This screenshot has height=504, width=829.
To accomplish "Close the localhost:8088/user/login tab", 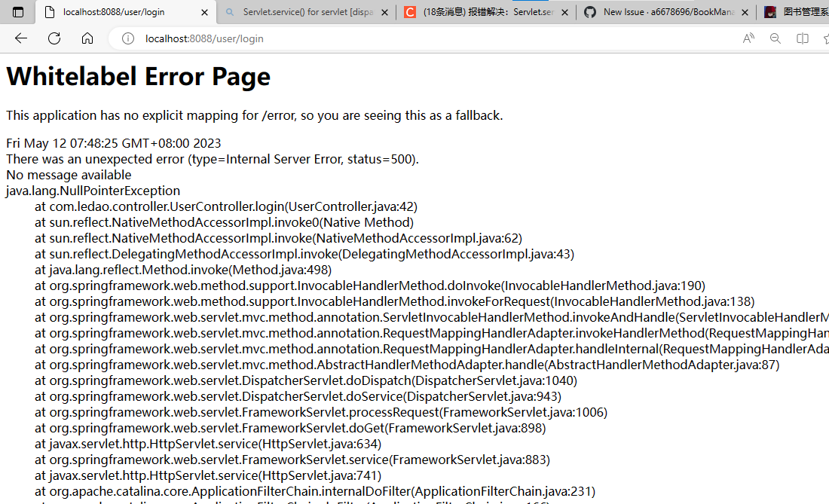I will (203, 12).
